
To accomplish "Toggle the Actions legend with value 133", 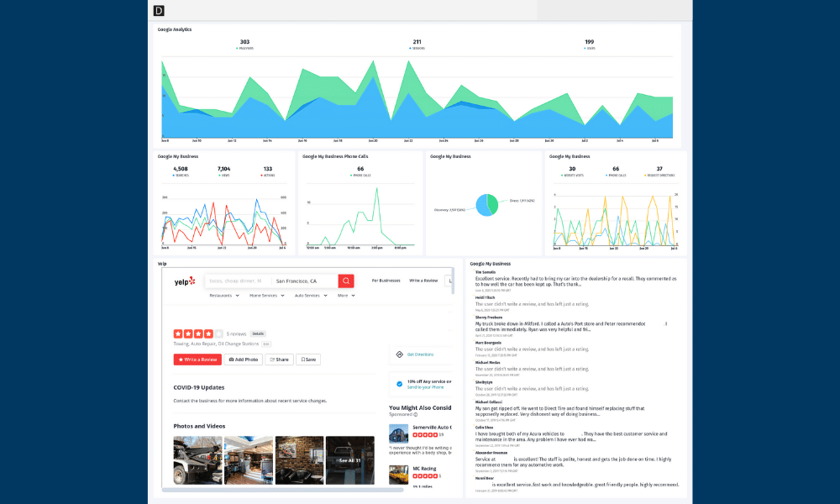I will pos(268,171).
